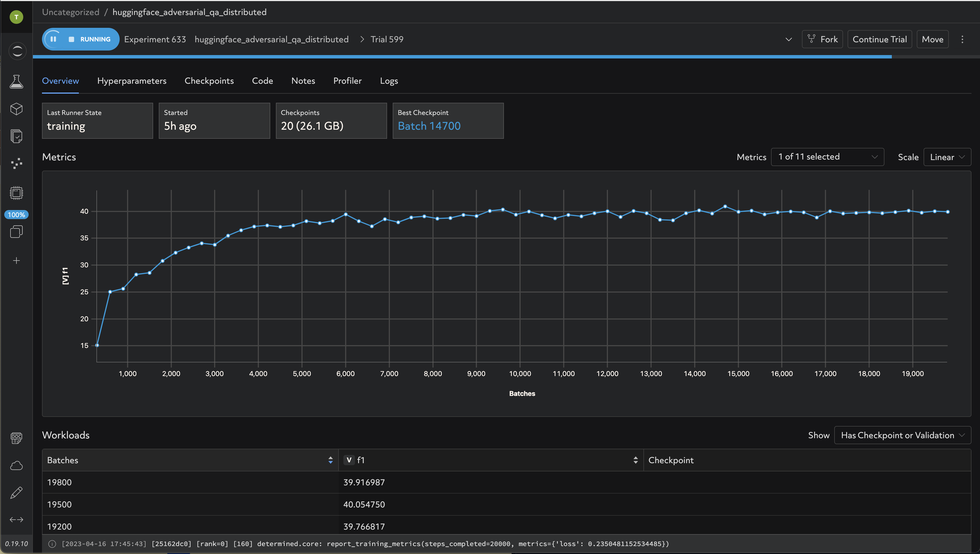
Task: Switch to the Hyperparameters tab
Action: pos(132,81)
